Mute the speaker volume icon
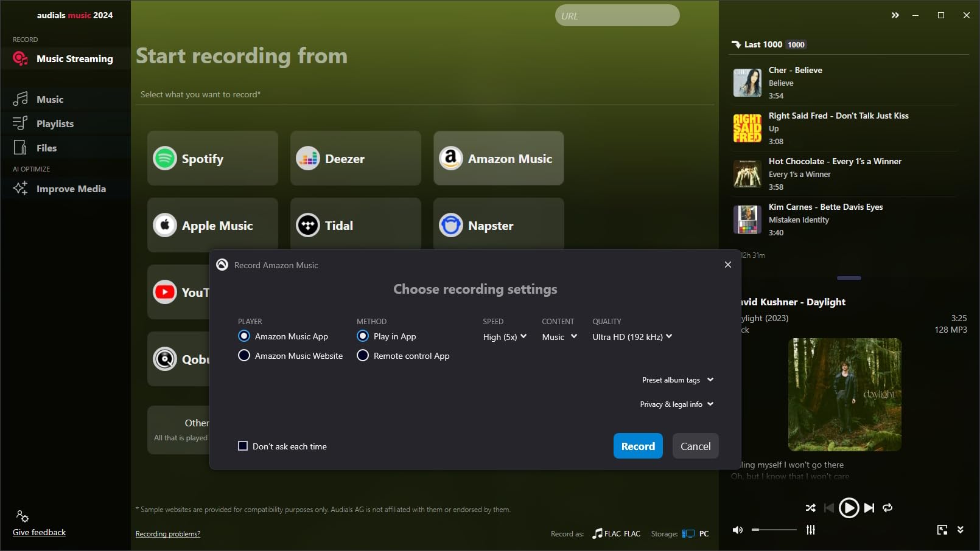Viewport: 980px width, 551px height. (x=738, y=530)
